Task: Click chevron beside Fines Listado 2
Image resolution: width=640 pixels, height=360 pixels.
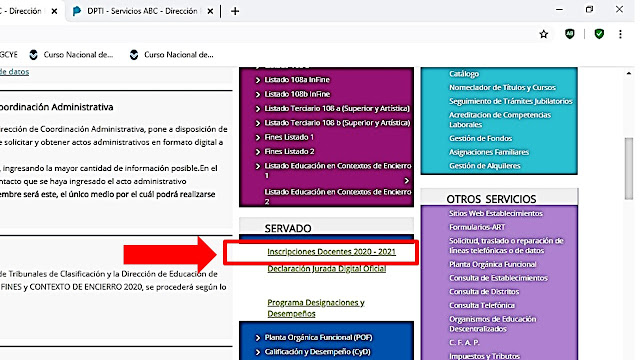Action: [258, 152]
